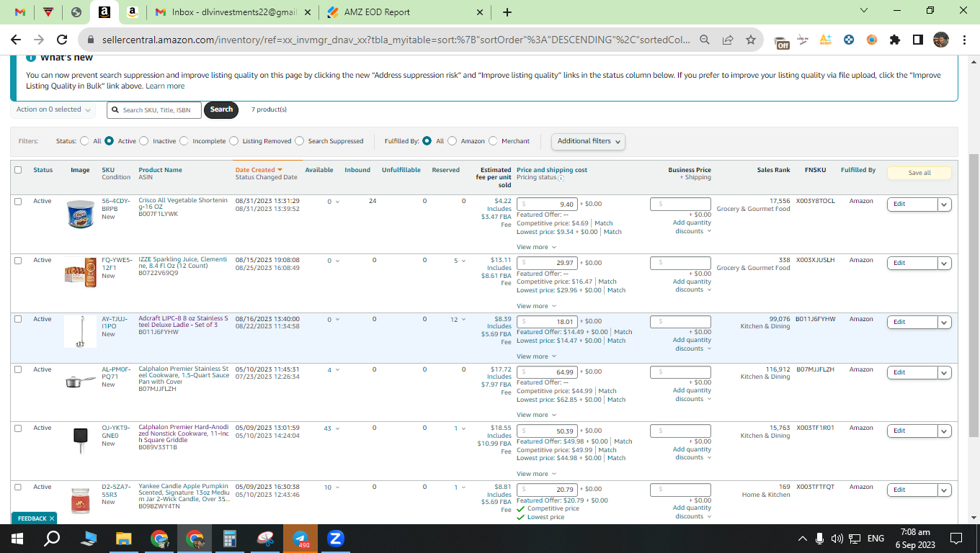This screenshot has width=980, height=553.
Task: Check the IZZE Sparkling Juice row checkbox
Action: 18,260
